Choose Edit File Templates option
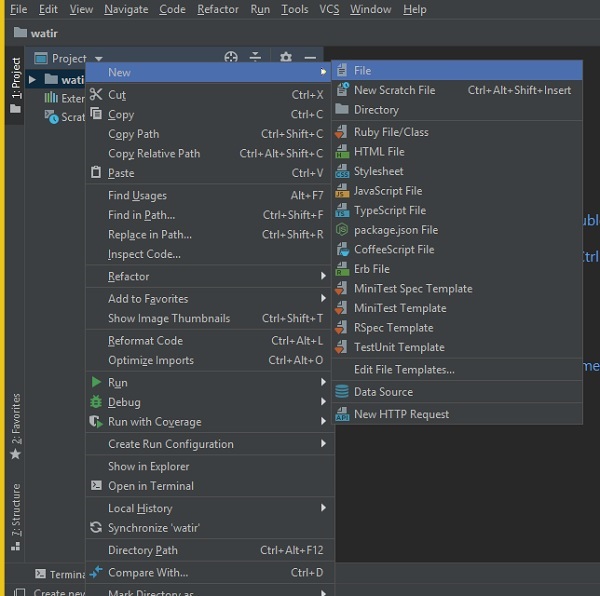The width and height of the screenshot is (600, 596). point(404,370)
